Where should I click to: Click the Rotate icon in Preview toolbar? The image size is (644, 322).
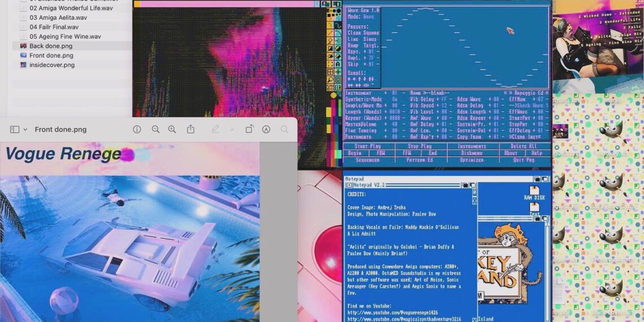(x=249, y=129)
